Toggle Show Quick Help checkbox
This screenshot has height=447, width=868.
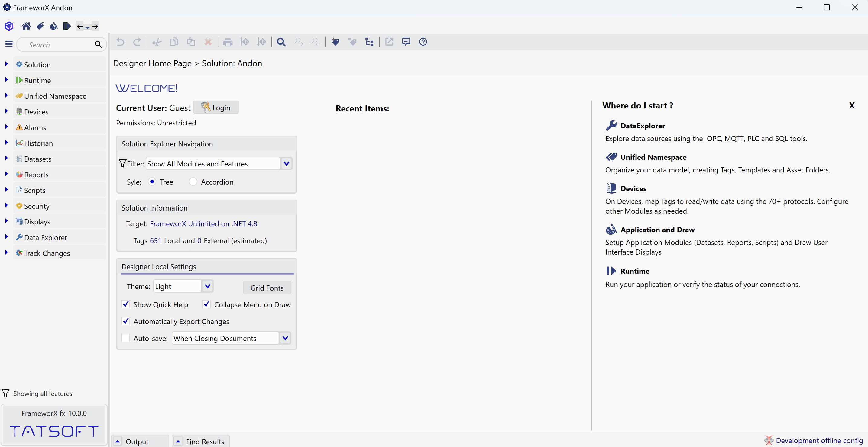(x=126, y=304)
